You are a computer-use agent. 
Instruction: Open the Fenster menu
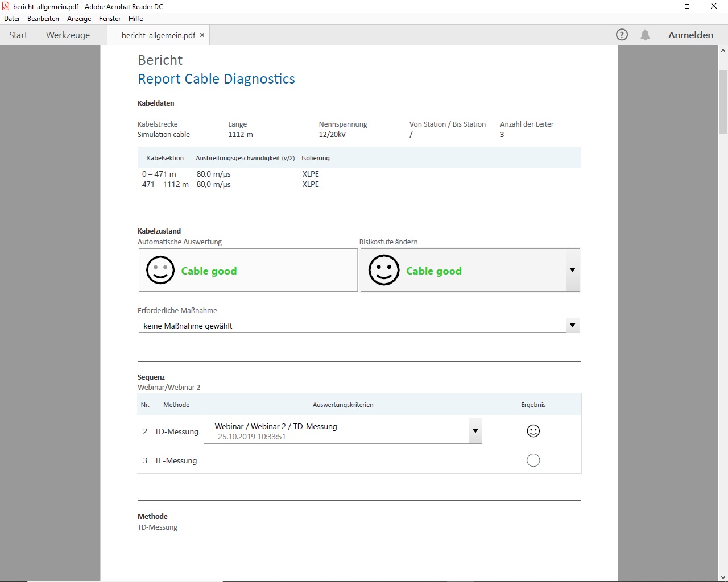[110, 19]
